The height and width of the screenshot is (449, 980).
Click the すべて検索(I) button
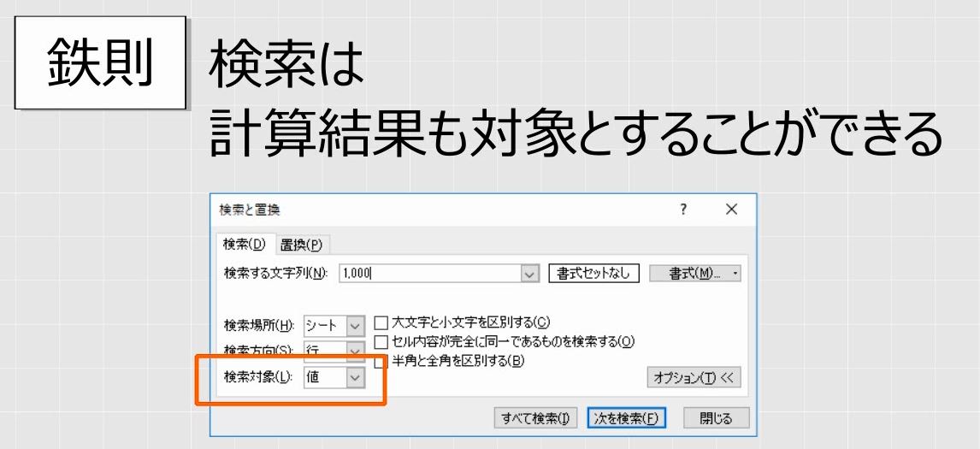point(535,418)
